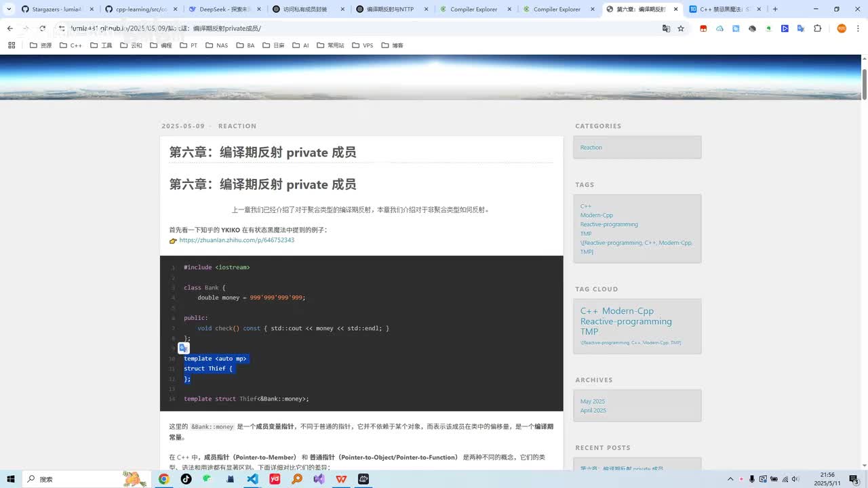Expand the PT bookmark folder
This screenshot has height=488, width=868.
tap(188, 45)
